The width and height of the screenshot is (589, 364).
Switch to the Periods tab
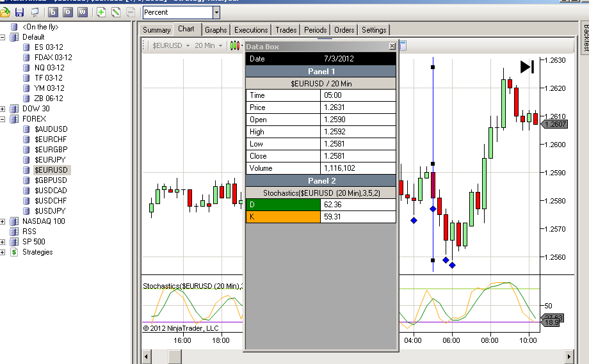click(x=316, y=30)
